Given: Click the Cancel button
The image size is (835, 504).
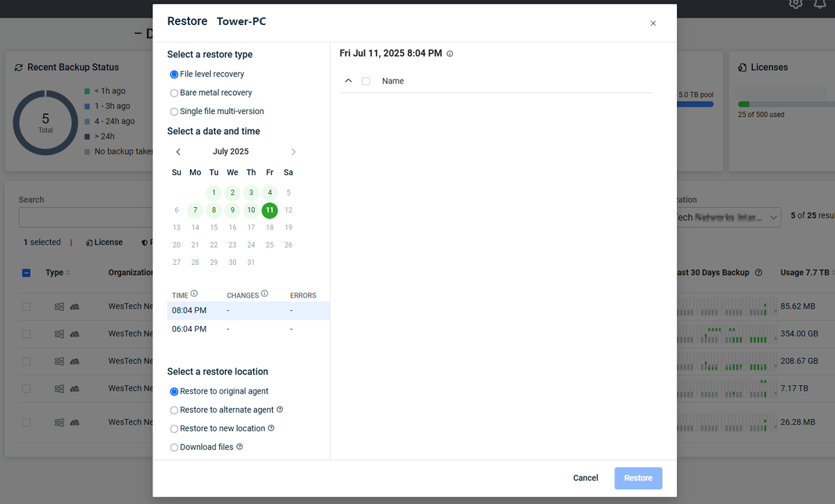Looking at the screenshot, I should 585,478.
